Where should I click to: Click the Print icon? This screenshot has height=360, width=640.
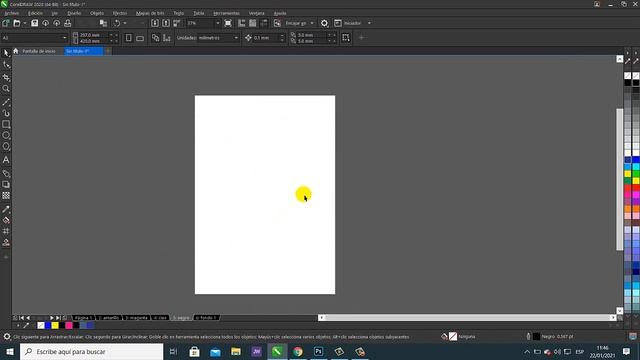coord(68,23)
